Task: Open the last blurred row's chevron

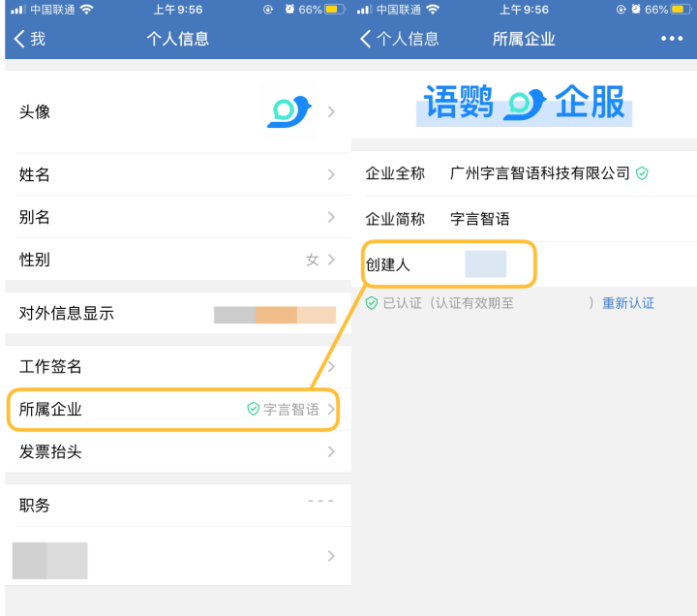Action: click(x=331, y=556)
